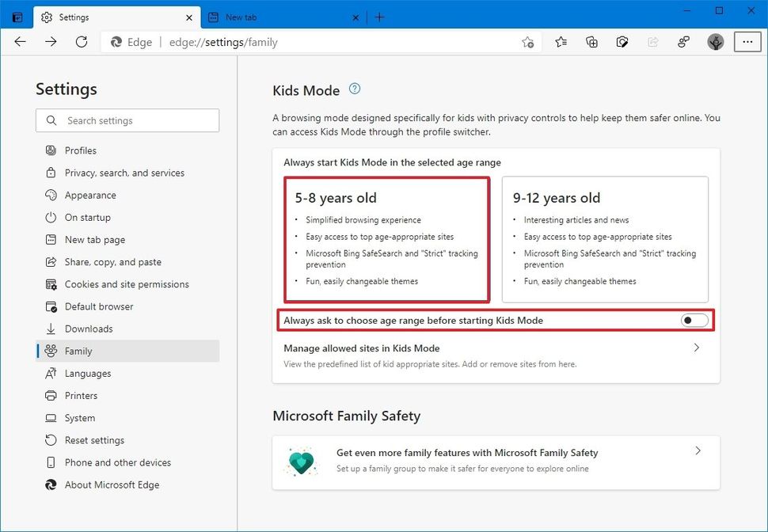Click inside the Search settings field
Image resolution: width=768 pixels, height=532 pixels.
127,120
